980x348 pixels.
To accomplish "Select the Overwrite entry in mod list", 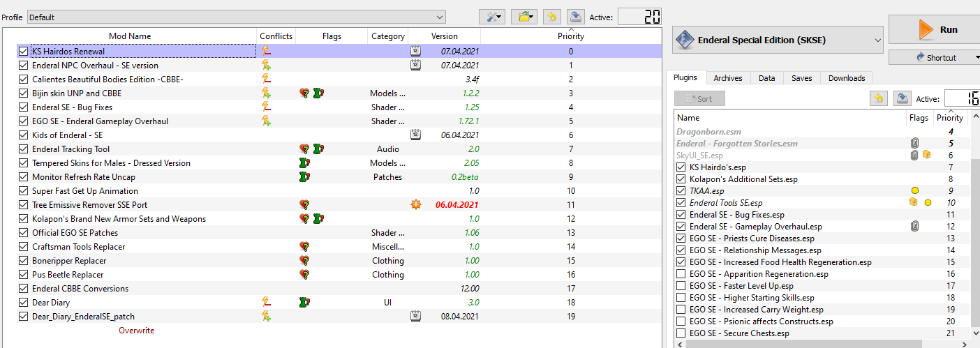I will click(136, 331).
